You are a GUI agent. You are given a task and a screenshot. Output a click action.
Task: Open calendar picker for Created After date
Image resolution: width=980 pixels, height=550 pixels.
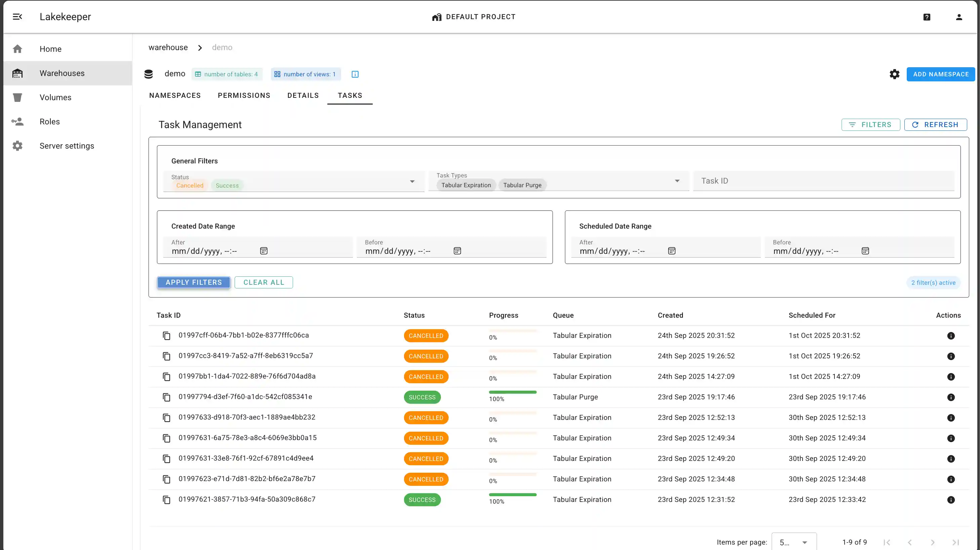[x=263, y=251]
